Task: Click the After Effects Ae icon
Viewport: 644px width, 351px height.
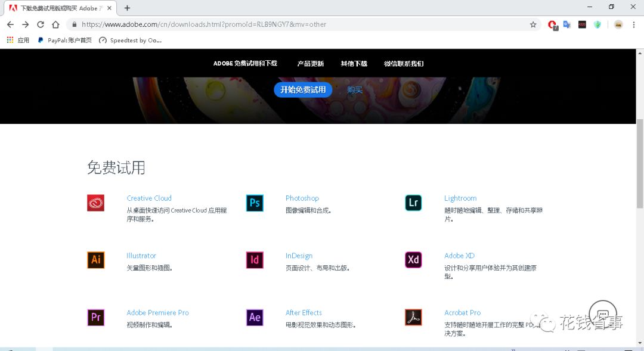Action: click(x=254, y=318)
